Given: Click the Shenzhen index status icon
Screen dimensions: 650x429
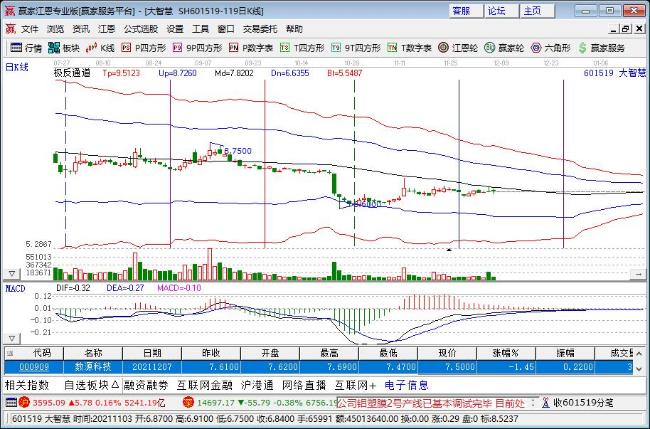Looking at the screenshot, I should point(189,402).
